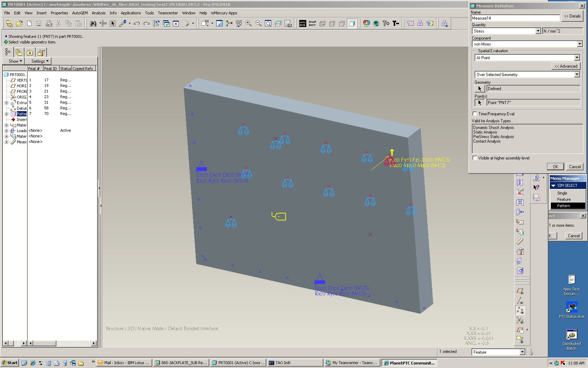Click the Details button
Screen dimensions: 588x368
click(x=572, y=16)
